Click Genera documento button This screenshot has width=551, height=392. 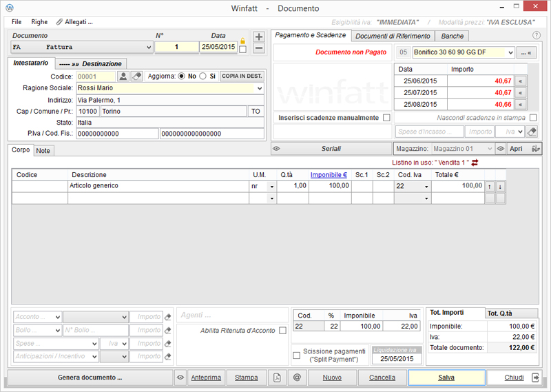pos(90,378)
